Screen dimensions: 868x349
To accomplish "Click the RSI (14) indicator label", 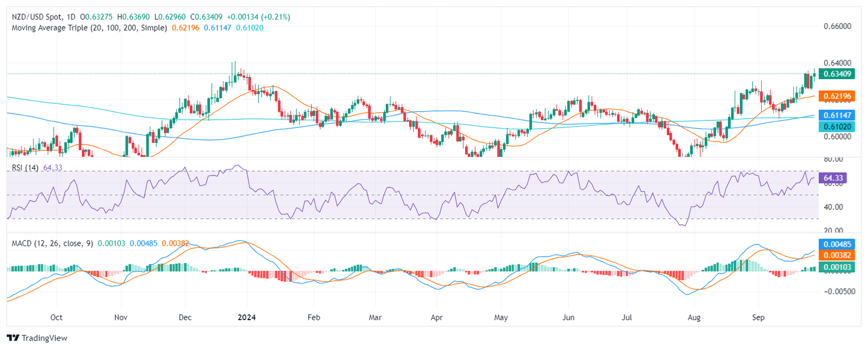I will pyautogui.click(x=24, y=167).
